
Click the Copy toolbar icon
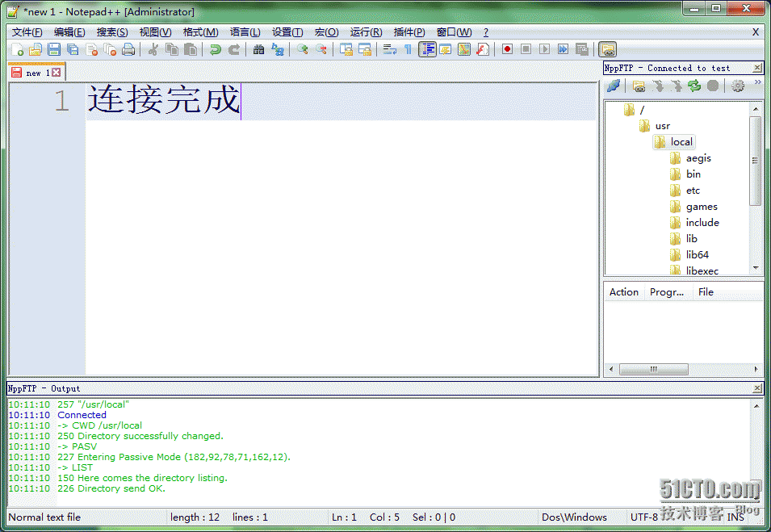[172, 49]
